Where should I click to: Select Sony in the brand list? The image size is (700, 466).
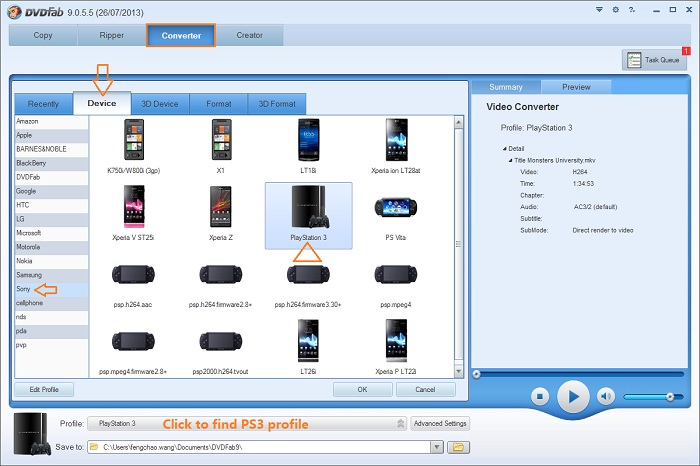coord(52,289)
